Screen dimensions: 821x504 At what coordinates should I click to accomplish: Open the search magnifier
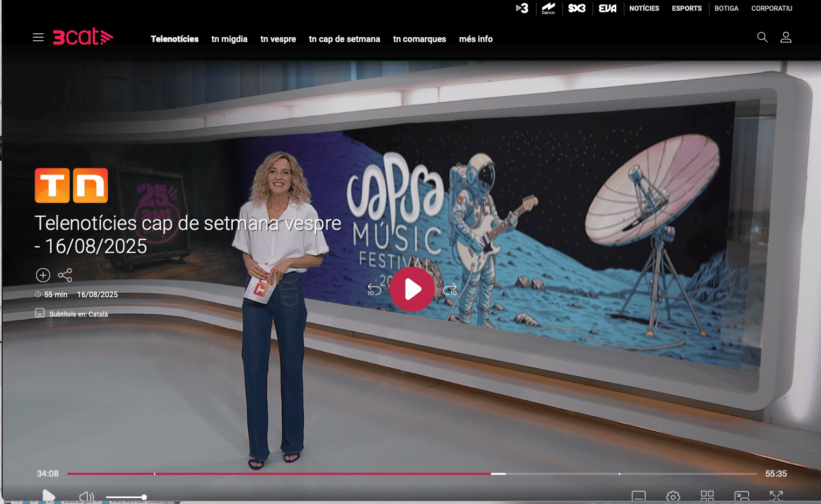click(x=762, y=37)
